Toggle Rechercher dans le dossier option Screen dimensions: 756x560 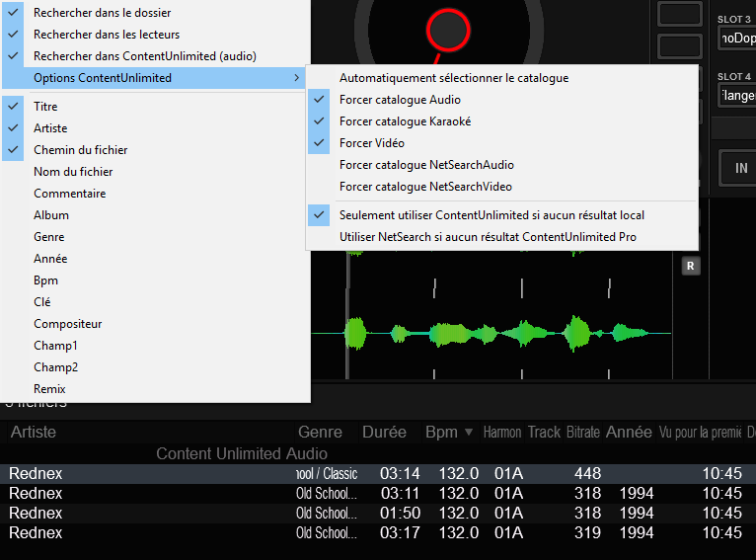(x=155, y=13)
